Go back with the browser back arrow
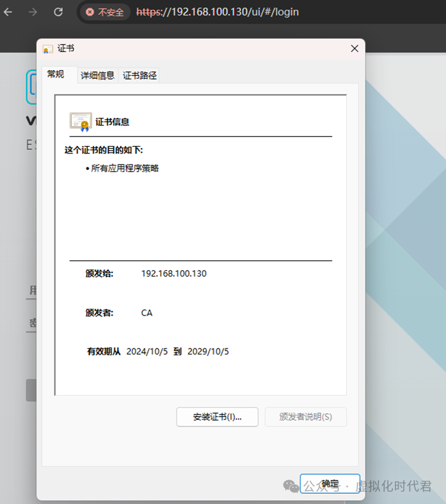The image size is (446, 504). (x=8, y=12)
